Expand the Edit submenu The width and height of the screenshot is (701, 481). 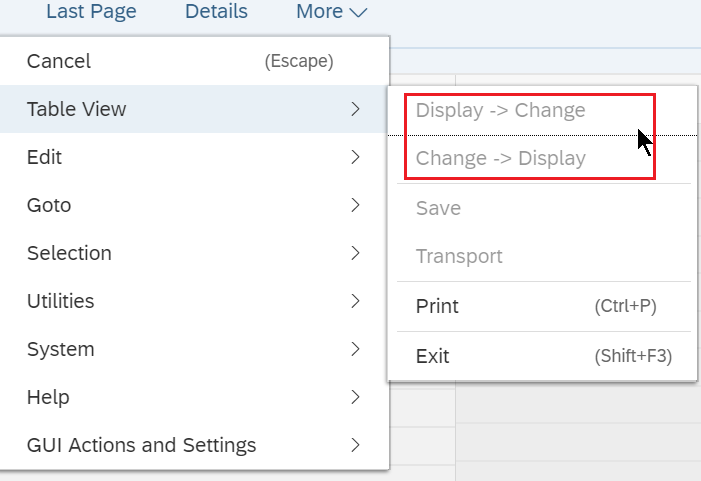[x=194, y=157]
